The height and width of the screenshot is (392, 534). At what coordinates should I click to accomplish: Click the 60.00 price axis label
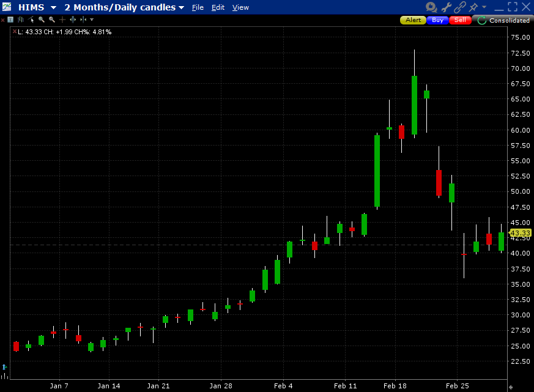pyautogui.click(x=521, y=130)
